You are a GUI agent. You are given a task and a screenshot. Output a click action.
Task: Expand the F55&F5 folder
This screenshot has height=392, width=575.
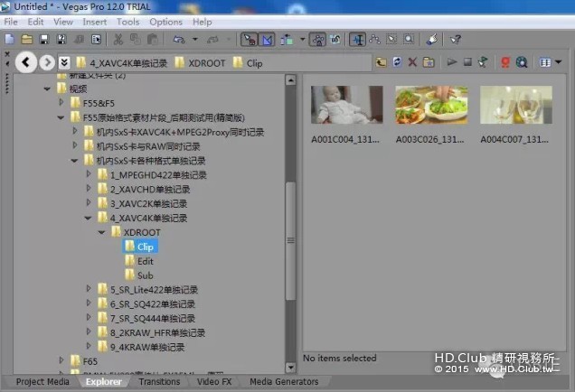61,102
